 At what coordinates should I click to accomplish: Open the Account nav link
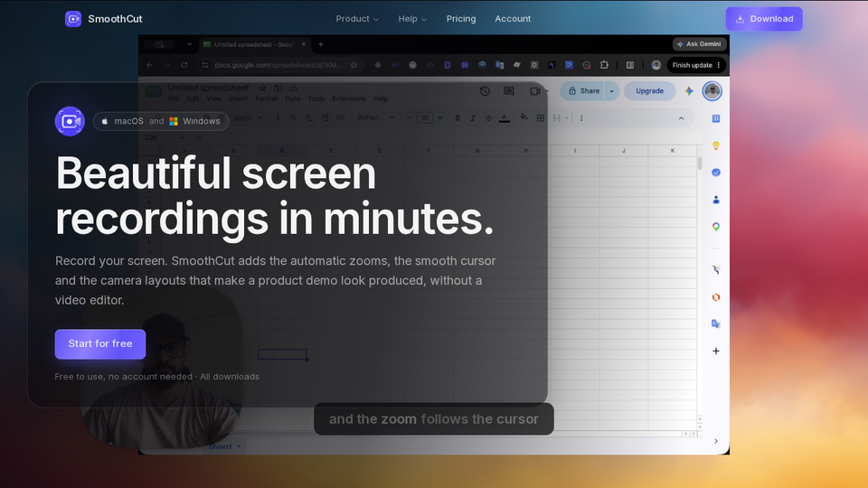tap(513, 19)
